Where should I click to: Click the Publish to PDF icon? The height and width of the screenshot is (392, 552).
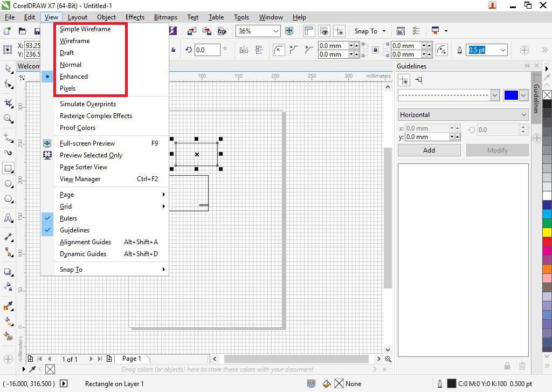(x=222, y=31)
